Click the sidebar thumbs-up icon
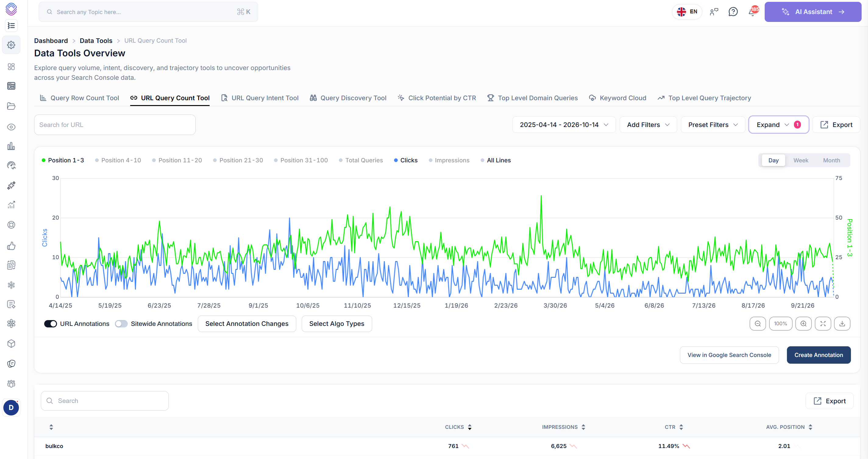 11,246
